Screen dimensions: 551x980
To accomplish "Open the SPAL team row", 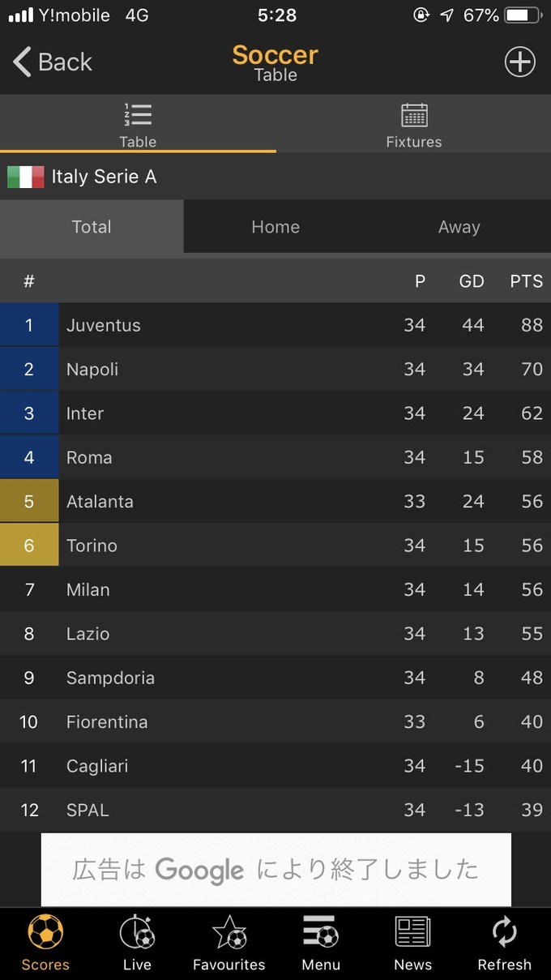I will coord(275,810).
